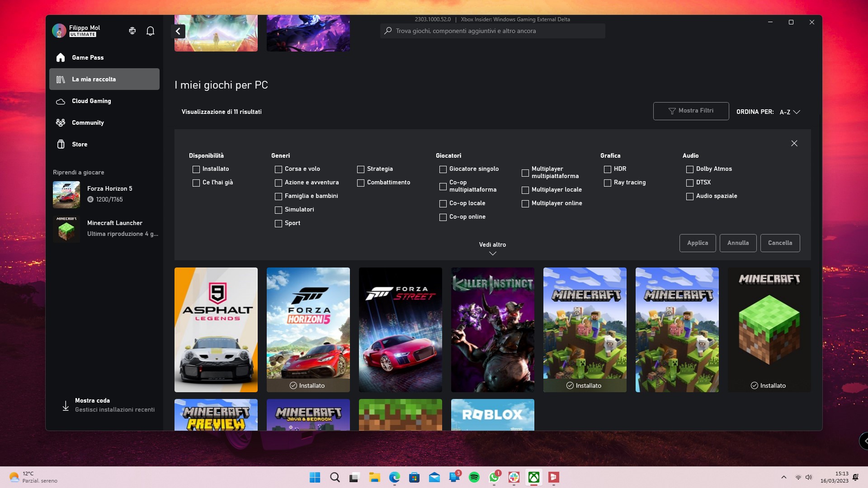Open Minecraft Java & Bedrock tile

pos(308,414)
